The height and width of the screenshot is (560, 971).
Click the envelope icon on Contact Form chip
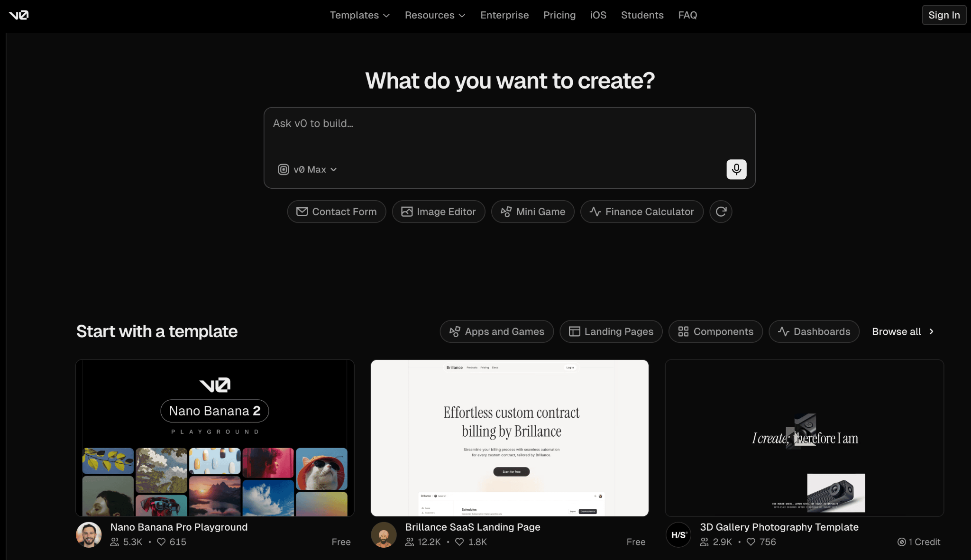(302, 211)
